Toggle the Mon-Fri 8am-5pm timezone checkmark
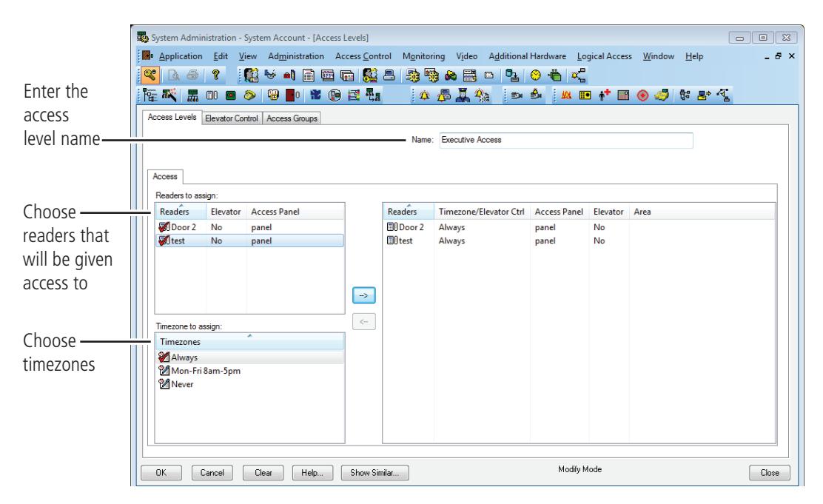 (164, 371)
